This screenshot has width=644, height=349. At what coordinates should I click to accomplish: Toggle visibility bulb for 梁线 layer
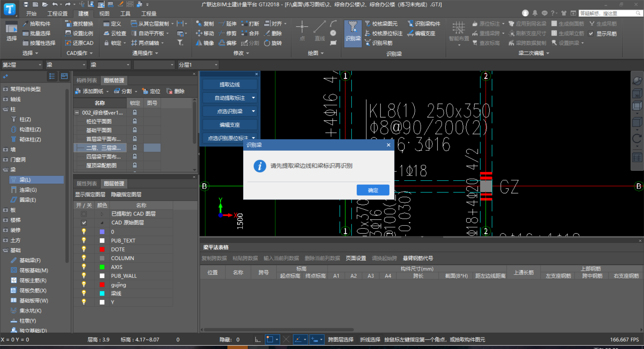(x=84, y=293)
